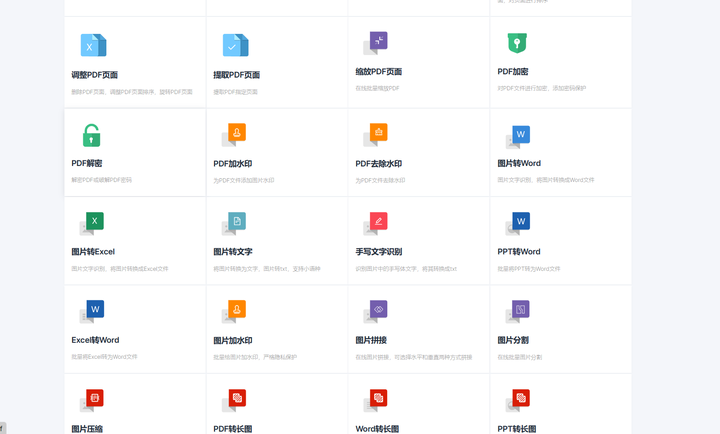This screenshot has width=720, height=434.
Task: Click description under PDF加水印 title
Action: pos(243,180)
